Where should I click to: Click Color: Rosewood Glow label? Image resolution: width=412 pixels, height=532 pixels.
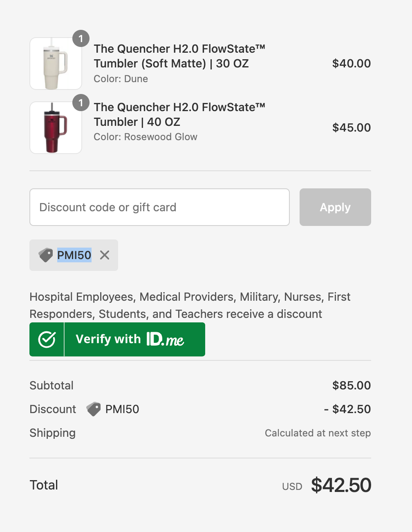[145, 137]
